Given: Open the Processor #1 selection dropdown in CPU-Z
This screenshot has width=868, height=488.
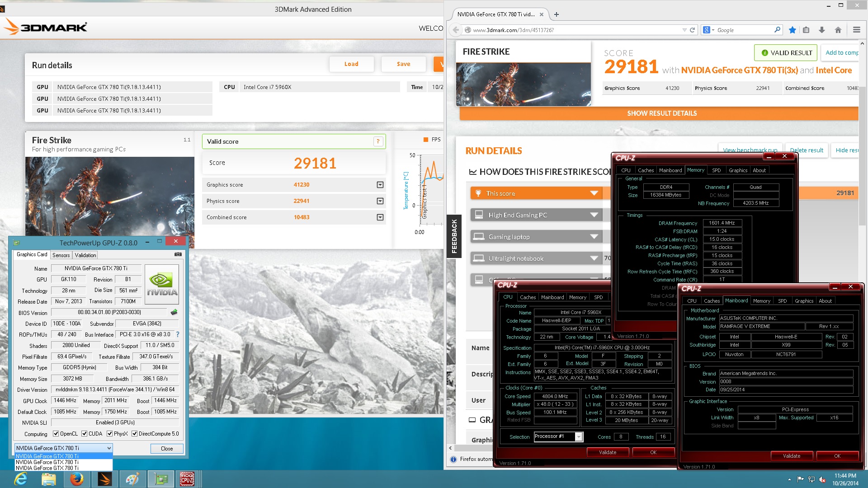Looking at the screenshot, I should (x=579, y=436).
